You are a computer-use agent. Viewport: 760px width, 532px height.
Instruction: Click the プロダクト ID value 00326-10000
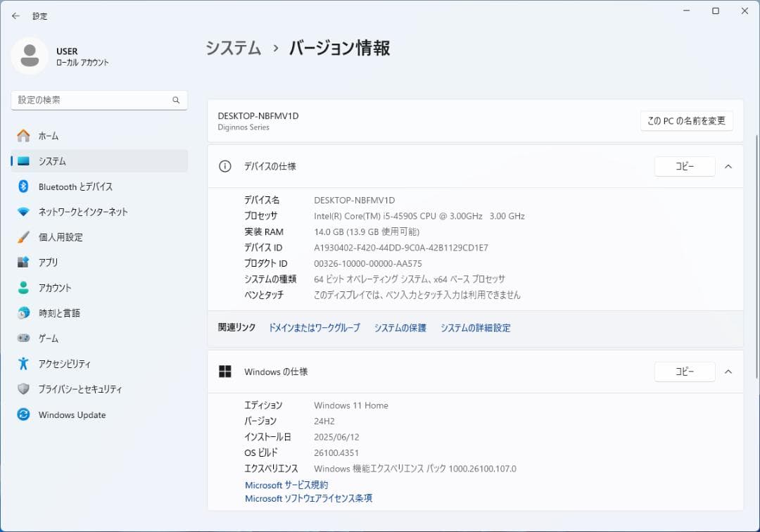click(x=368, y=264)
